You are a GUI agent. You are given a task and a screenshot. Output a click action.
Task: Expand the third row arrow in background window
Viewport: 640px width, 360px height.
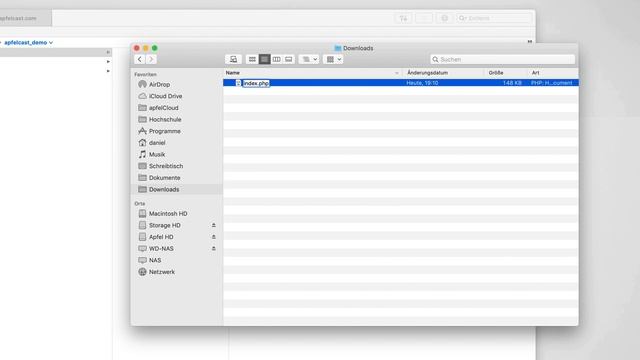[x=108, y=71]
